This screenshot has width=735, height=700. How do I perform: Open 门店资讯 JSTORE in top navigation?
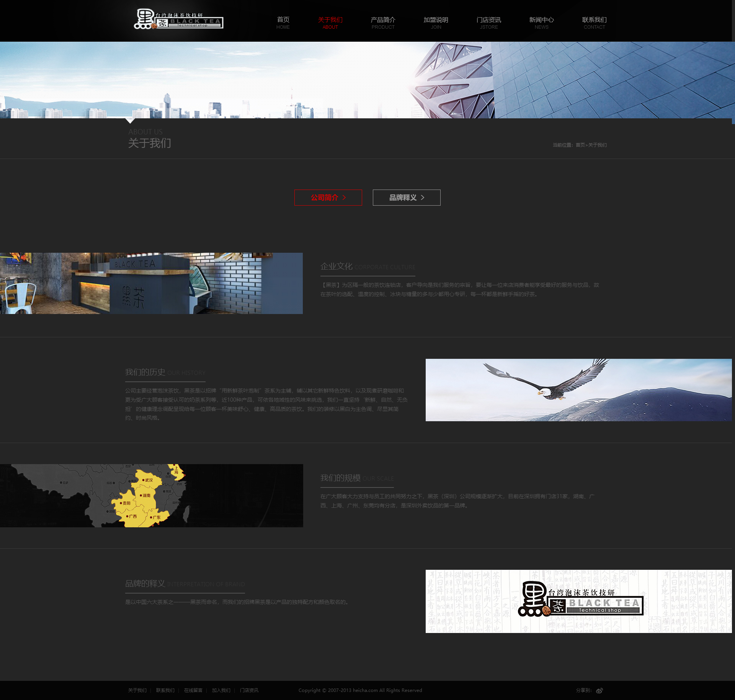click(x=488, y=23)
